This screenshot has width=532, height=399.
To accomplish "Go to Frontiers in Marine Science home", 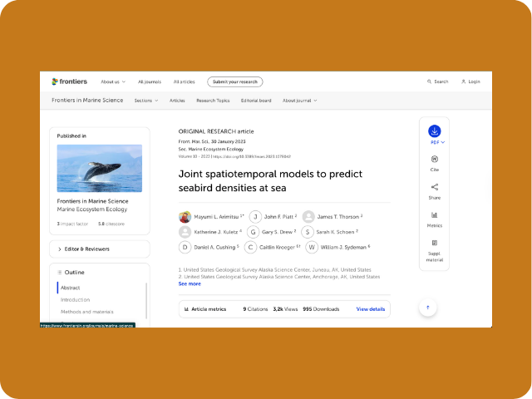I will point(87,100).
